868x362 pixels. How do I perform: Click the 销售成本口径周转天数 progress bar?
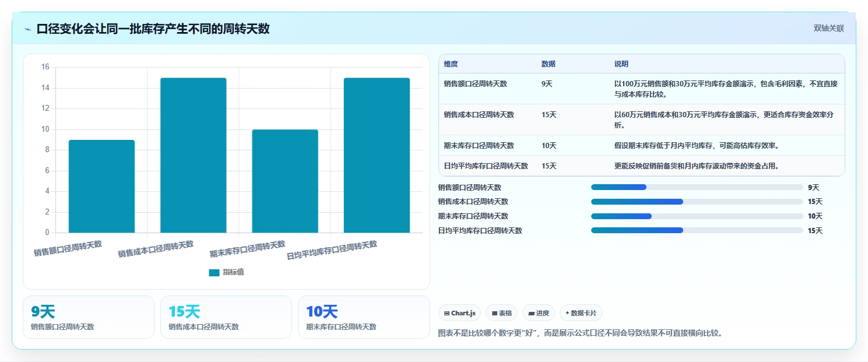pyautogui.click(x=697, y=202)
